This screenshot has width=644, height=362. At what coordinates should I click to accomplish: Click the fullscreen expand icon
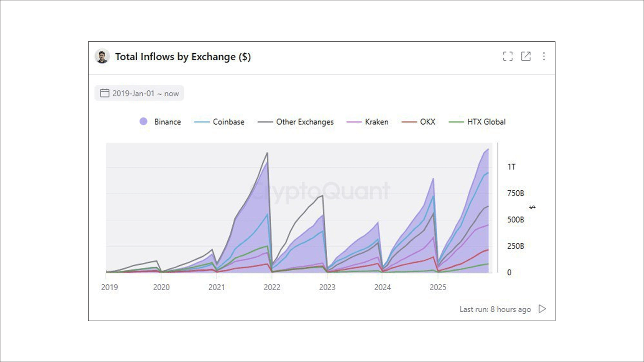coord(508,56)
